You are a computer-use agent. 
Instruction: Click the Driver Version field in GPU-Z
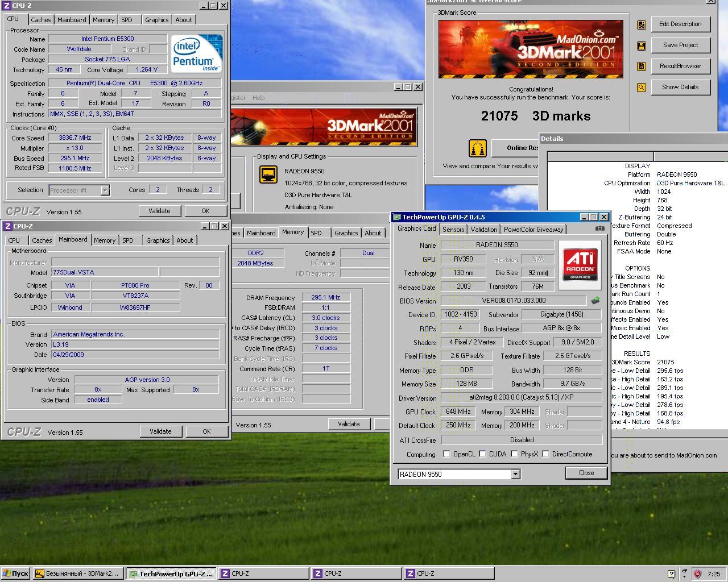point(522,398)
